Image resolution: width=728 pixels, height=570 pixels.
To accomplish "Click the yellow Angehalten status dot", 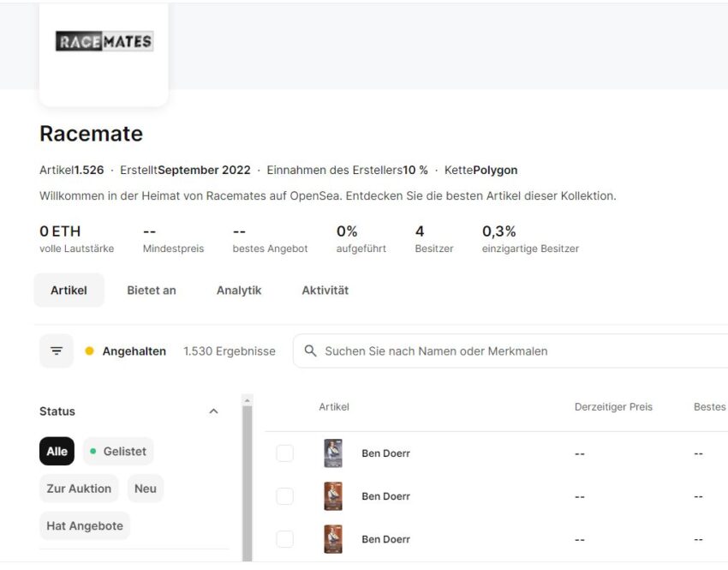I will (x=90, y=351).
